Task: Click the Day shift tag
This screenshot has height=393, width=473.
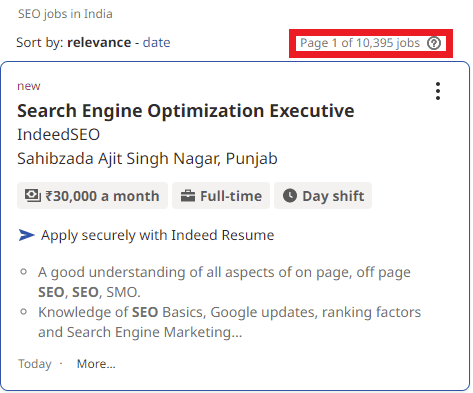Action: pyautogui.click(x=323, y=196)
